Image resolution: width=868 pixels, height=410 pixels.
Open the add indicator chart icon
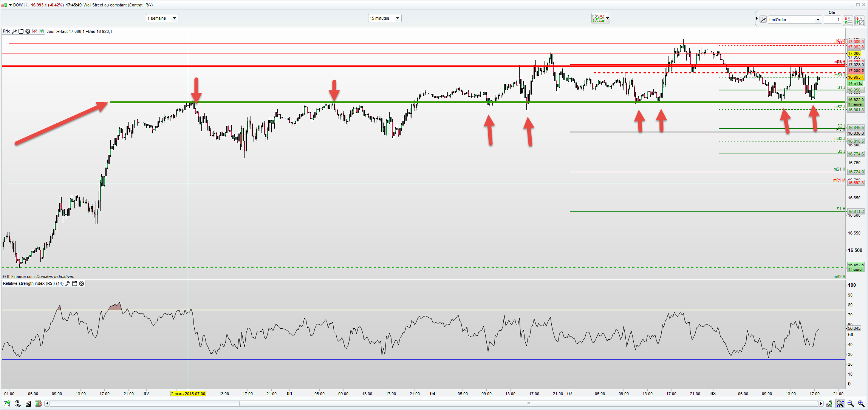tap(598, 18)
